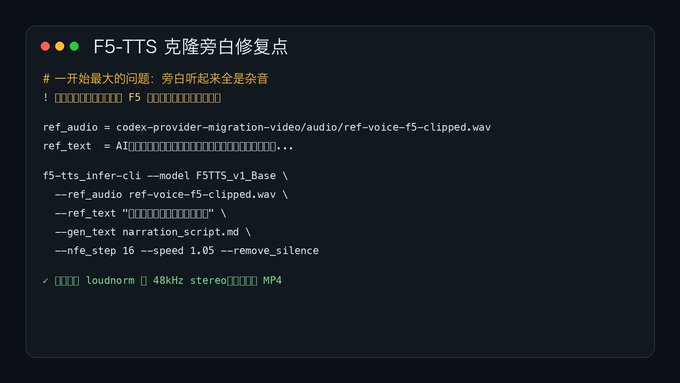Screen dimensions: 680x383
Task: Click the ref_text assignment line
Action: click(x=168, y=146)
